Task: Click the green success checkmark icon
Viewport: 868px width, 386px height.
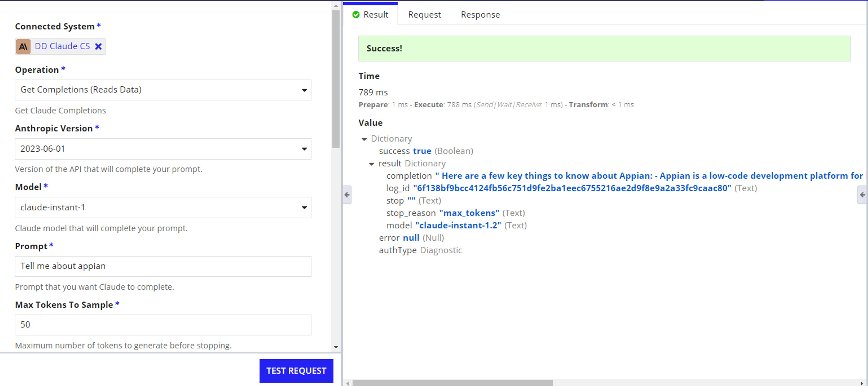Action: click(356, 14)
